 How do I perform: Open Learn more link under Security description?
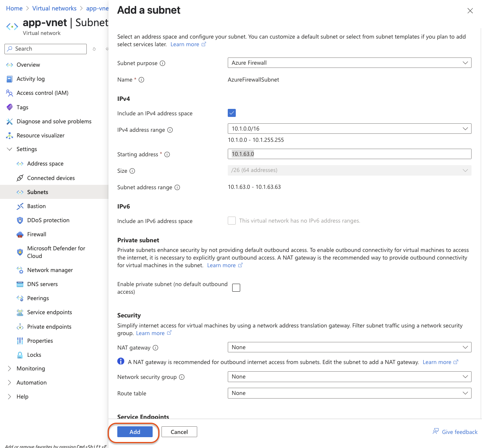pos(154,333)
